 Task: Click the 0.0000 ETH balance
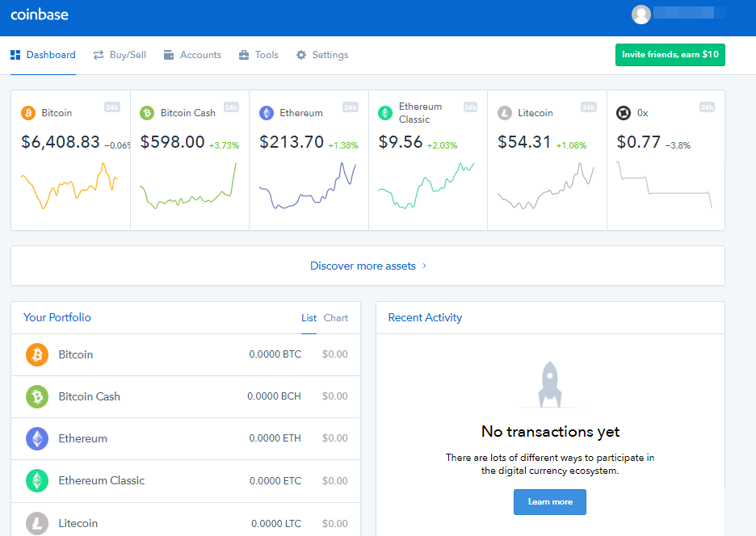(275, 438)
